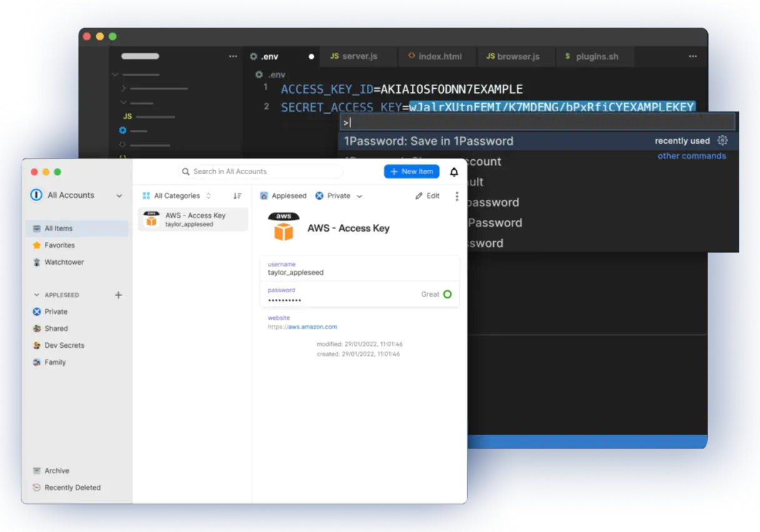The height and width of the screenshot is (532, 760).
Task: Click the username value taylor_appleseed
Action: pos(296,273)
